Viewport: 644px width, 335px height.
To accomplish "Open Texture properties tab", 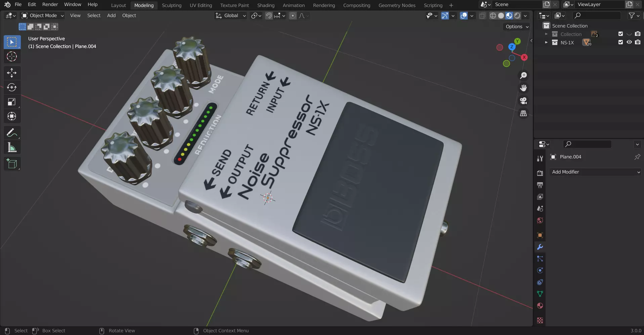I will (540, 320).
